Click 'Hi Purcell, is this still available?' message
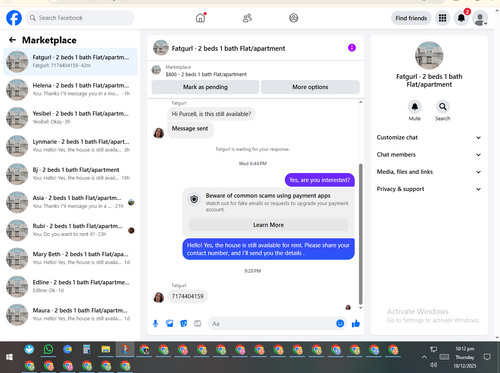The image size is (500, 373). (211, 114)
